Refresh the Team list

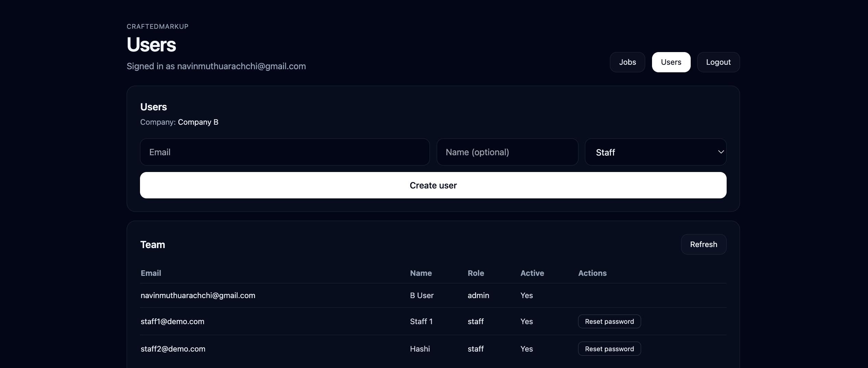coord(703,244)
